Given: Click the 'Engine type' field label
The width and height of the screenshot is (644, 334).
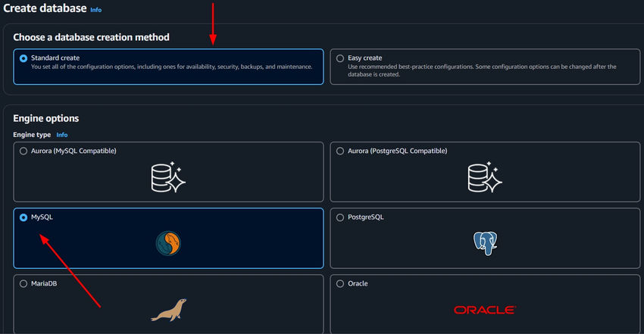Looking at the screenshot, I should 32,135.
